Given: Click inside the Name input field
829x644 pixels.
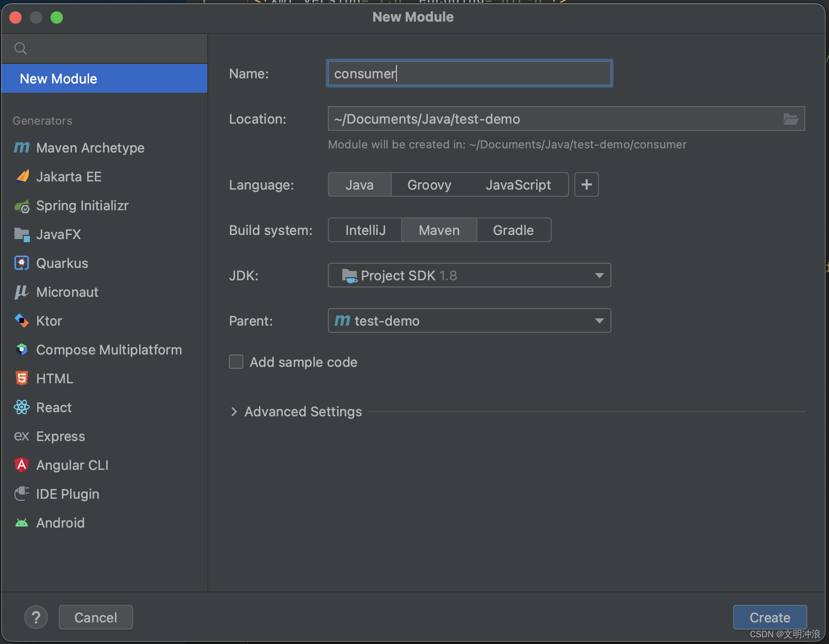Looking at the screenshot, I should [469, 73].
